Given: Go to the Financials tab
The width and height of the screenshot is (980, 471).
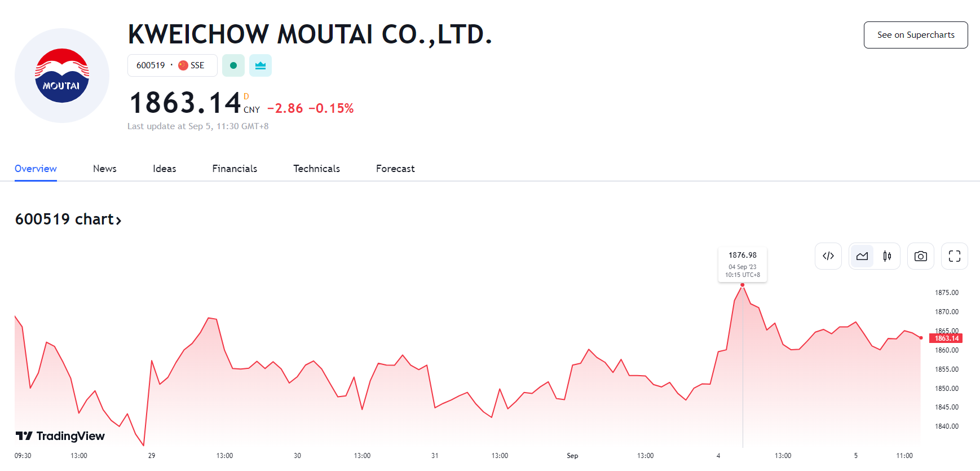Looking at the screenshot, I should coord(235,169).
